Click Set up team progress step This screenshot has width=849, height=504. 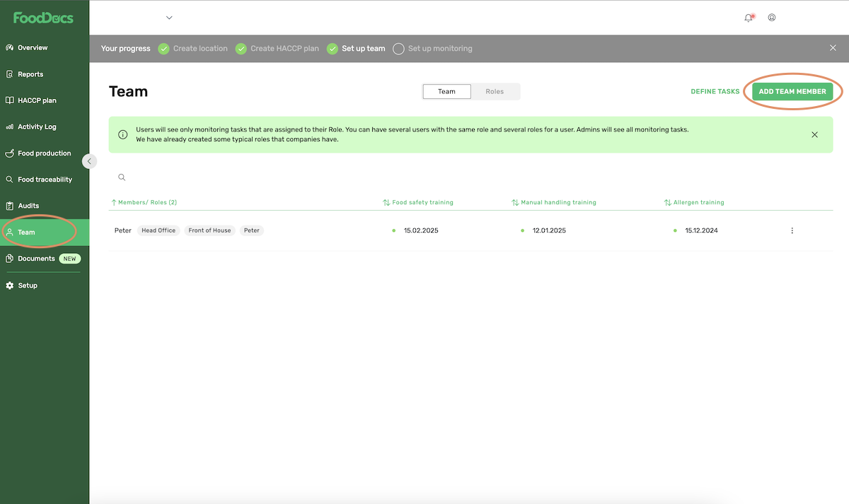364,49
